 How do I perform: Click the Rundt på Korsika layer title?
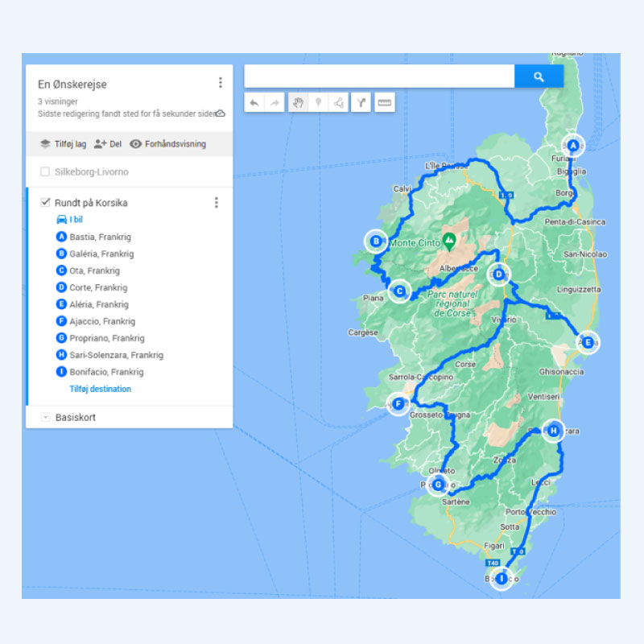tap(91, 203)
